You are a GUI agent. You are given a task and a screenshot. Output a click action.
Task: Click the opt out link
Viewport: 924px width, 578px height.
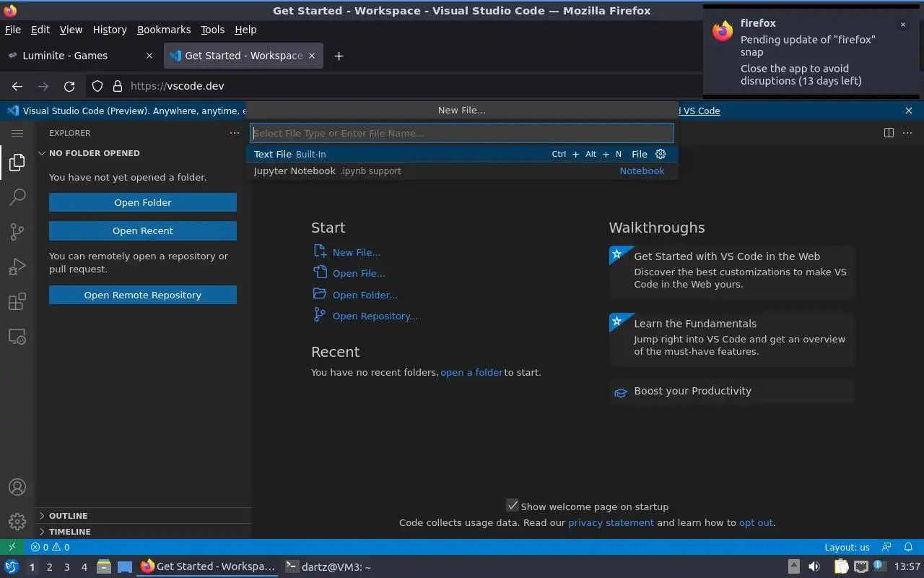click(756, 522)
